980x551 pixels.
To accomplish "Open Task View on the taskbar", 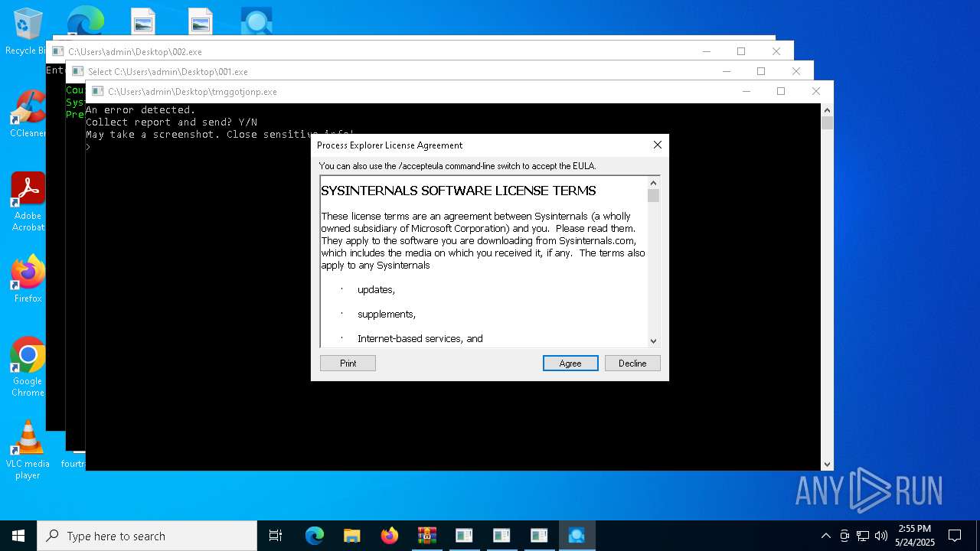I will (x=276, y=536).
